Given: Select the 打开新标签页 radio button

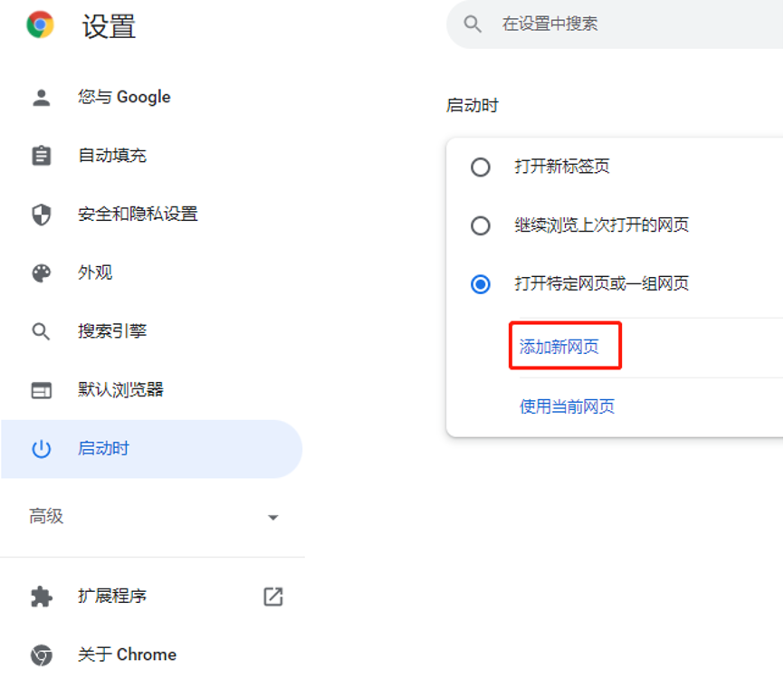Looking at the screenshot, I should [481, 167].
